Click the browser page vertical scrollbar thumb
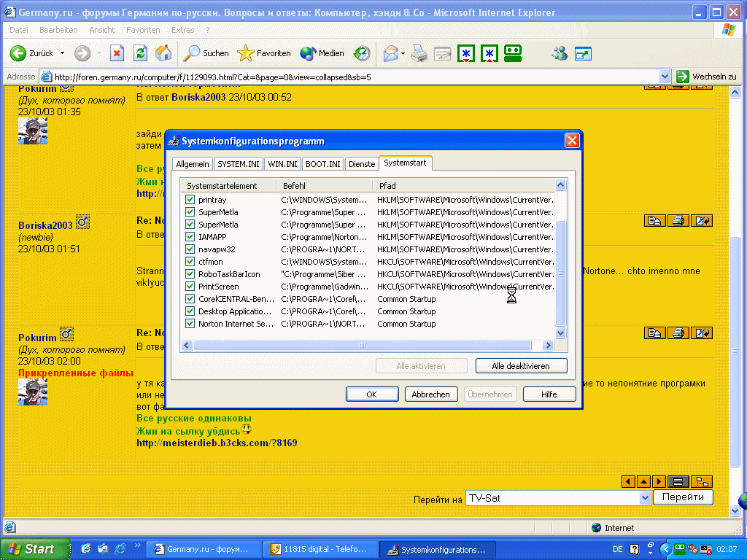The image size is (747, 560). click(735, 351)
